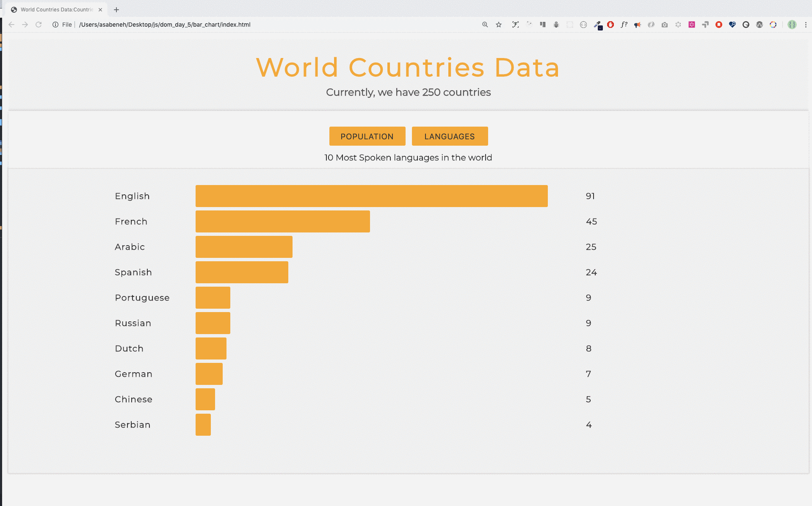Reload the page using the refresh icon
The width and height of the screenshot is (812, 506).
pos(39,25)
